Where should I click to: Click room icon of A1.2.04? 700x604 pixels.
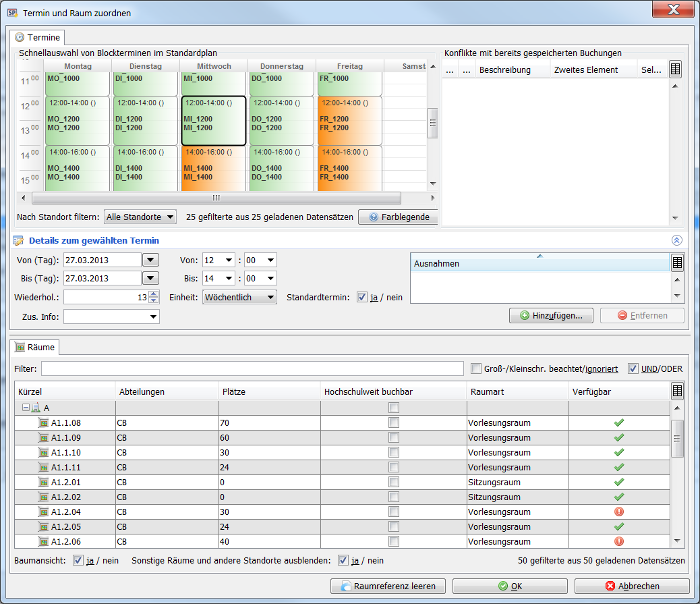tap(43, 512)
